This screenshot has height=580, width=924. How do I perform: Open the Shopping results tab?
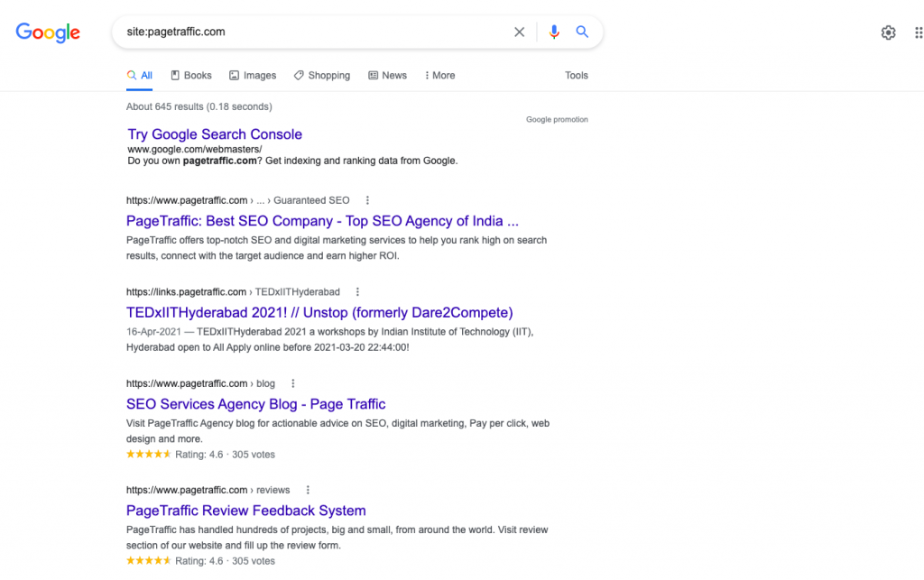tap(322, 75)
